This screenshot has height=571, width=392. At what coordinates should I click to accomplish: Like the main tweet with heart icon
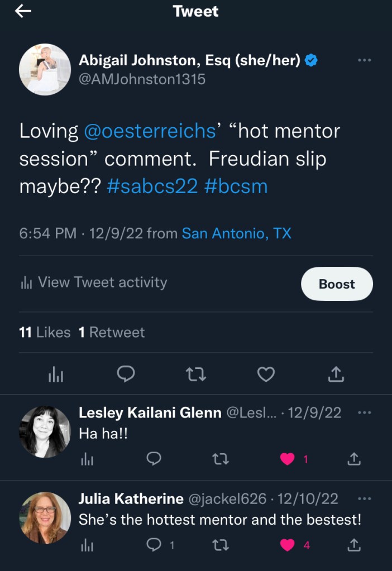pos(266,375)
